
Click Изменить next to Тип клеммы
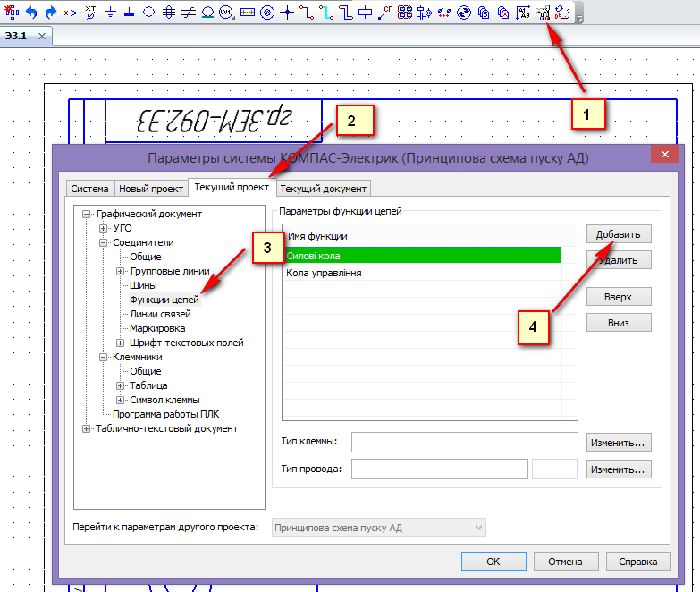(619, 443)
